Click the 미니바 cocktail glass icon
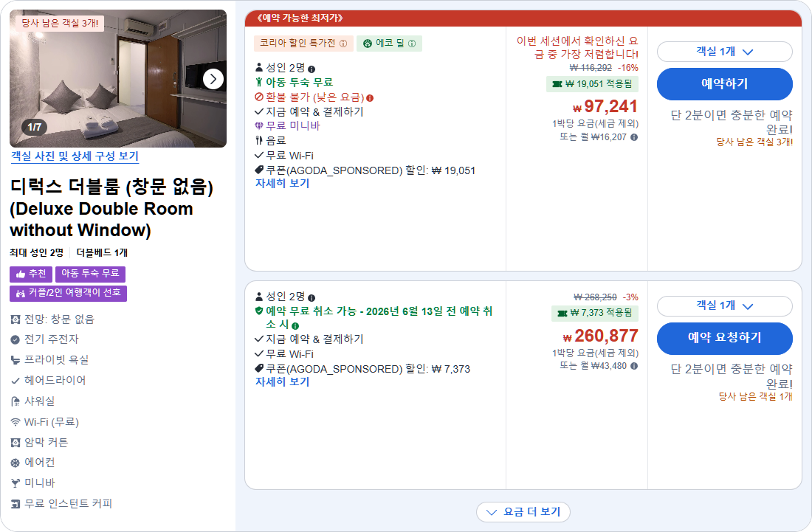 coord(16,483)
